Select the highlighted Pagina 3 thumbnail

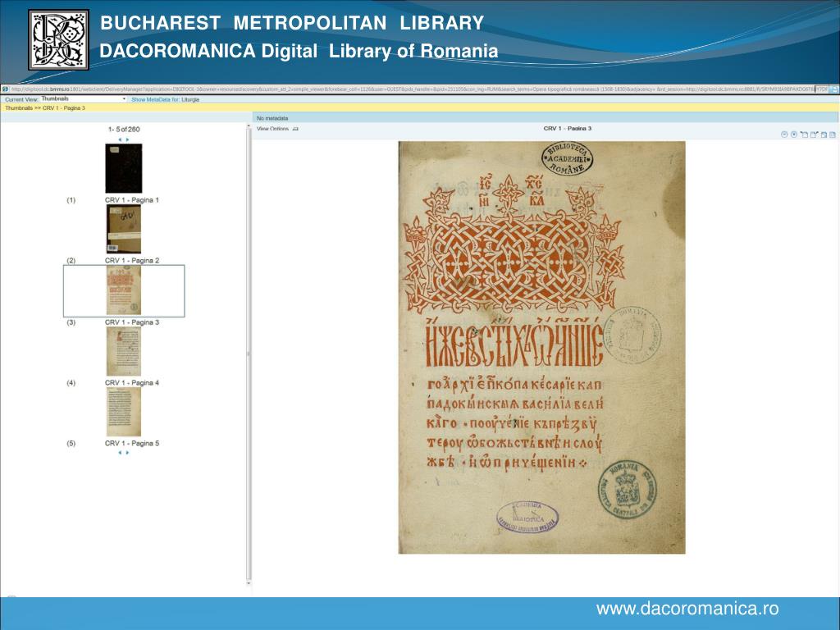click(x=124, y=290)
